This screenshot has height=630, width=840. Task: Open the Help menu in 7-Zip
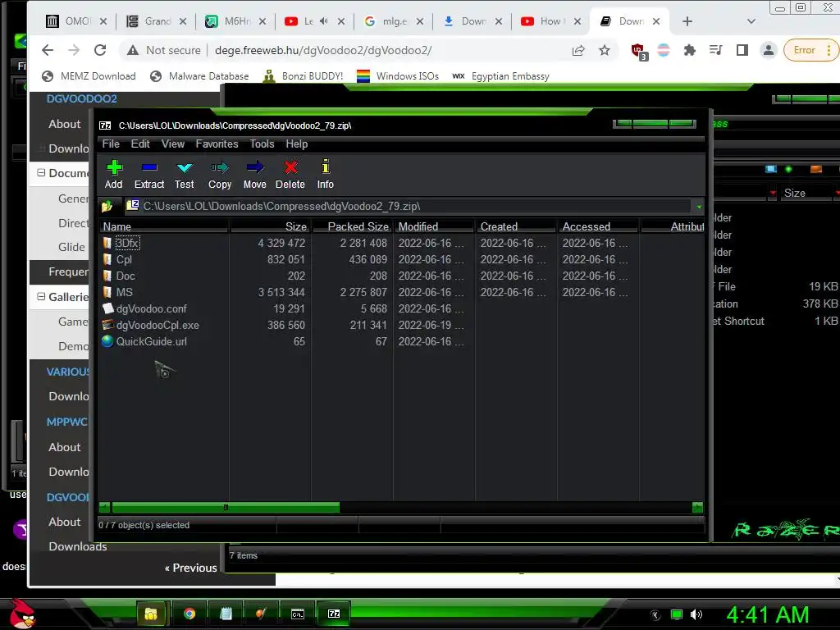(x=297, y=144)
